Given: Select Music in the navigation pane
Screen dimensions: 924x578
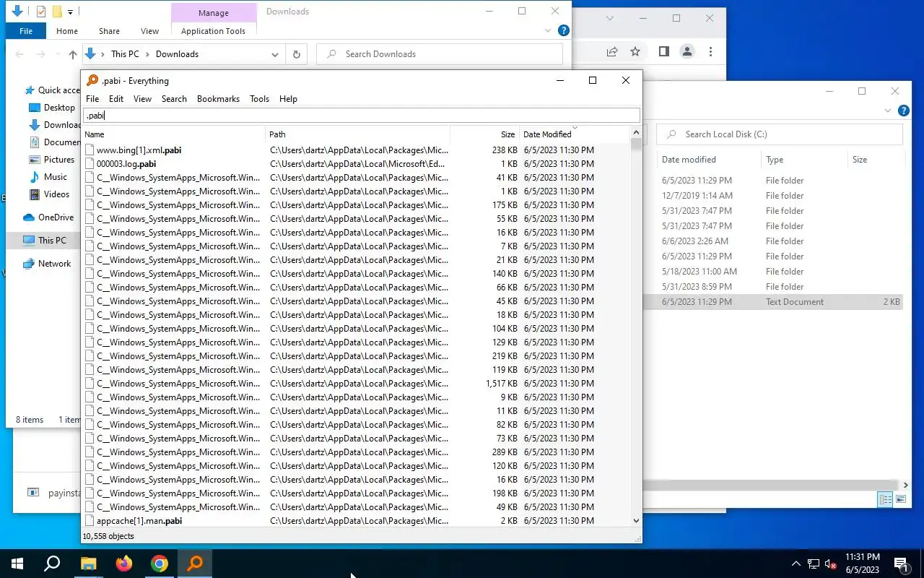Looking at the screenshot, I should coord(56,177).
